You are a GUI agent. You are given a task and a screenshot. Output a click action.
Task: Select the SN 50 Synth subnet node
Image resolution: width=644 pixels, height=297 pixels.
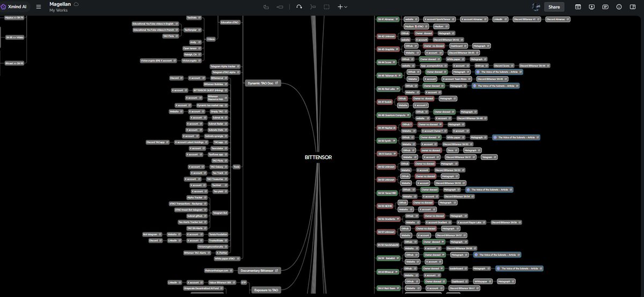tap(386, 141)
